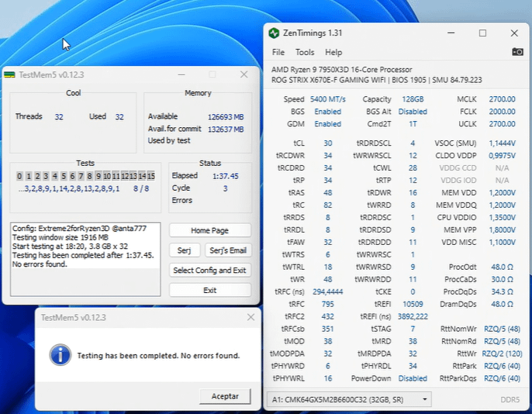Click test number 15 box in Tests
532x414 pixels.
tap(151, 176)
